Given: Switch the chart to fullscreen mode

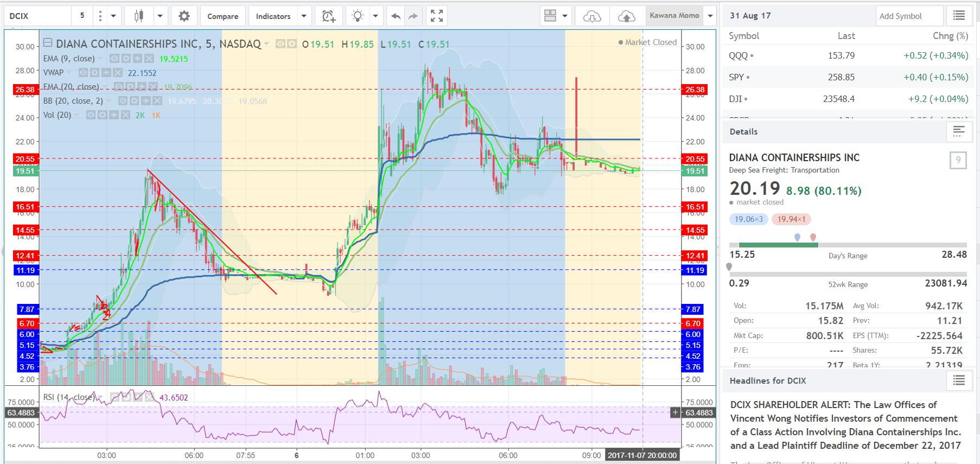Looking at the screenshot, I should pos(437,16).
